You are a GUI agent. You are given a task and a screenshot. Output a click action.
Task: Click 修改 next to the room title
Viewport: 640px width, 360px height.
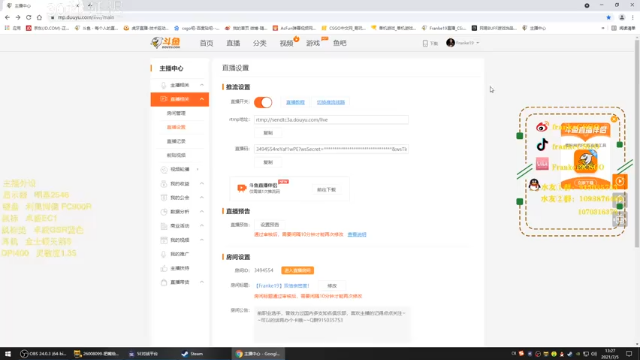(x=332, y=286)
